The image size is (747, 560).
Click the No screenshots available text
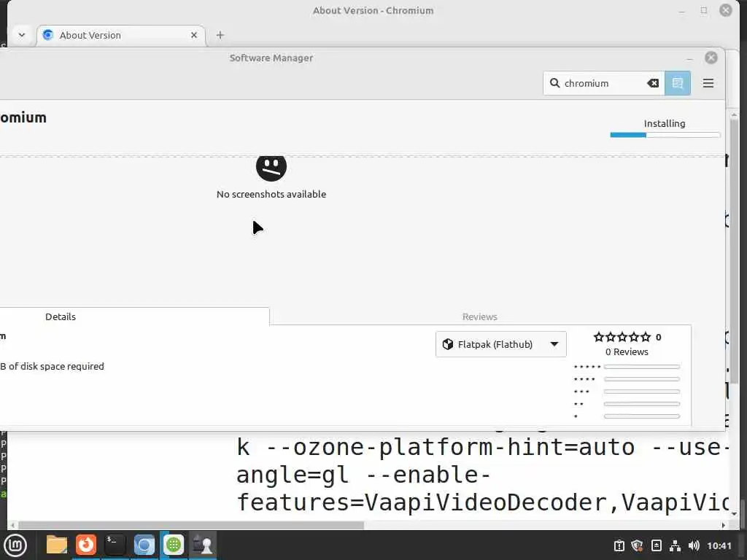tap(271, 194)
